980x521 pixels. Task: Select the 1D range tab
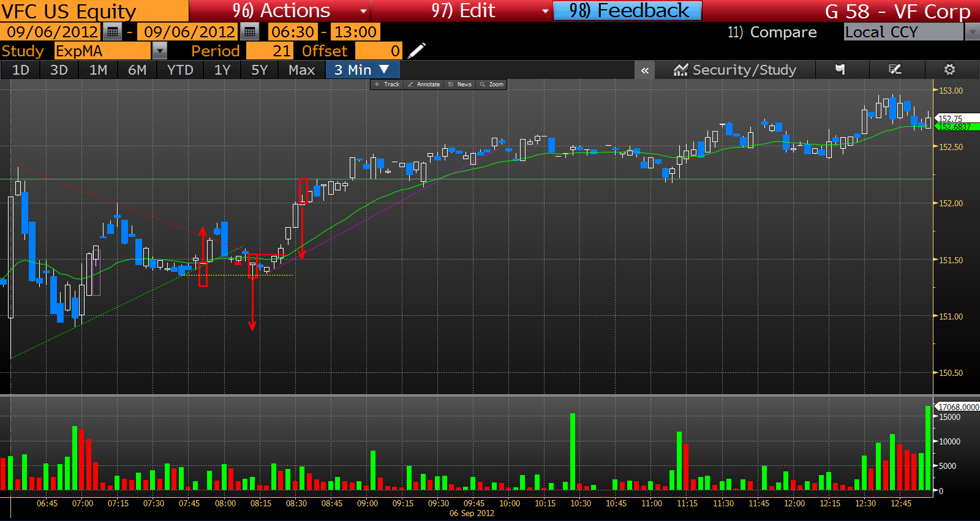pos(21,70)
